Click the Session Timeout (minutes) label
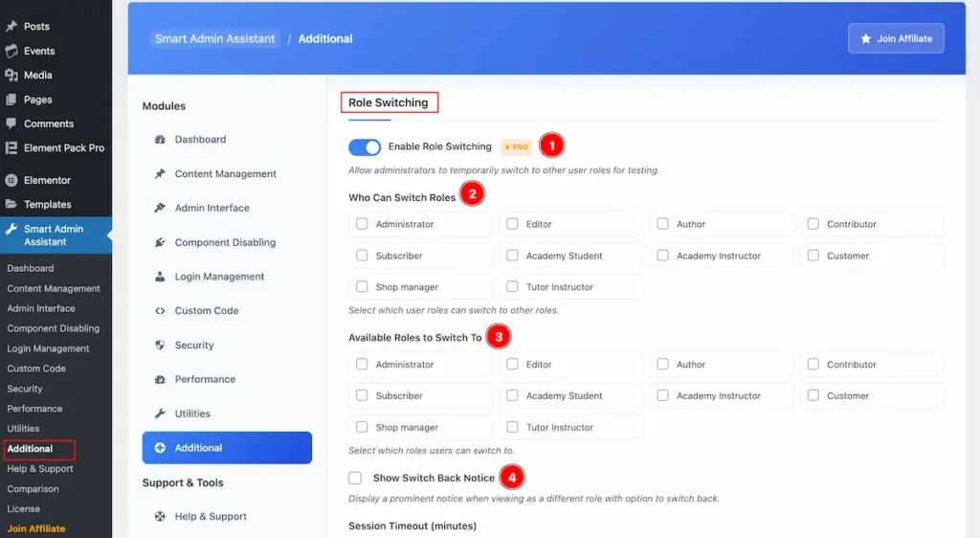This screenshot has height=538, width=980. 412,527
